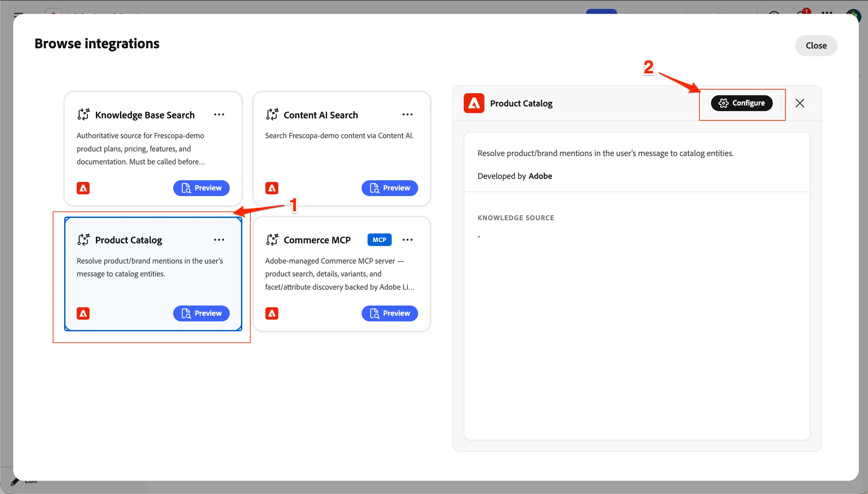Click Adobe logo on Commerce MCP card
868x494 pixels.
272,313
